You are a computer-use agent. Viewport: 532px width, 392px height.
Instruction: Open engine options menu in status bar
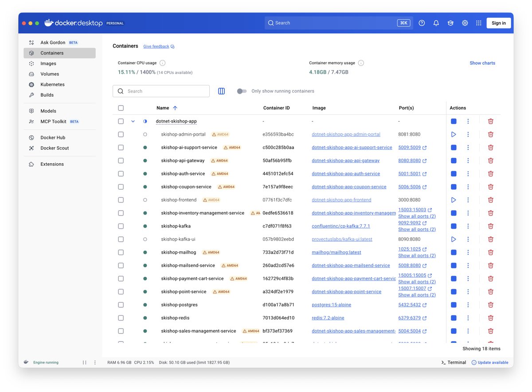pos(95,362)
